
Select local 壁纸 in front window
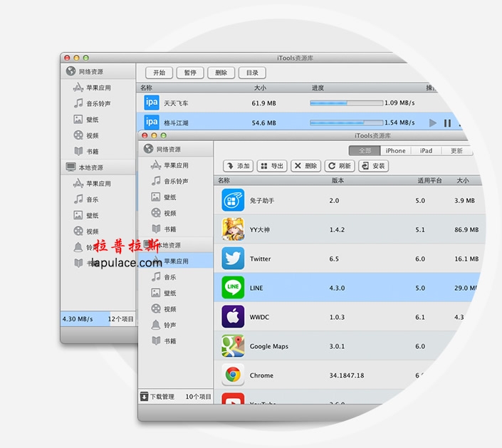pyautogui.click(x=176, y=293)
